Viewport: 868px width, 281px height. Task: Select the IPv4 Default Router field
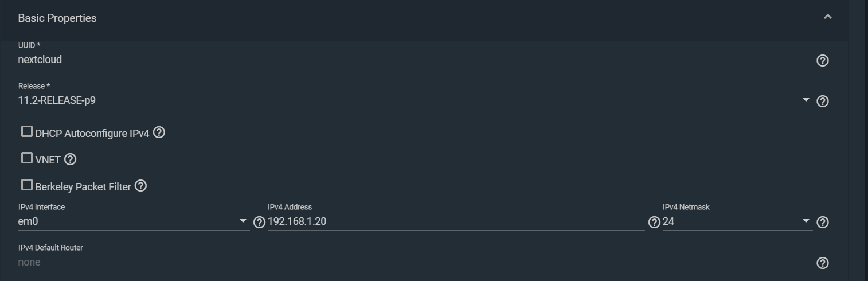(x=415, y=262)
